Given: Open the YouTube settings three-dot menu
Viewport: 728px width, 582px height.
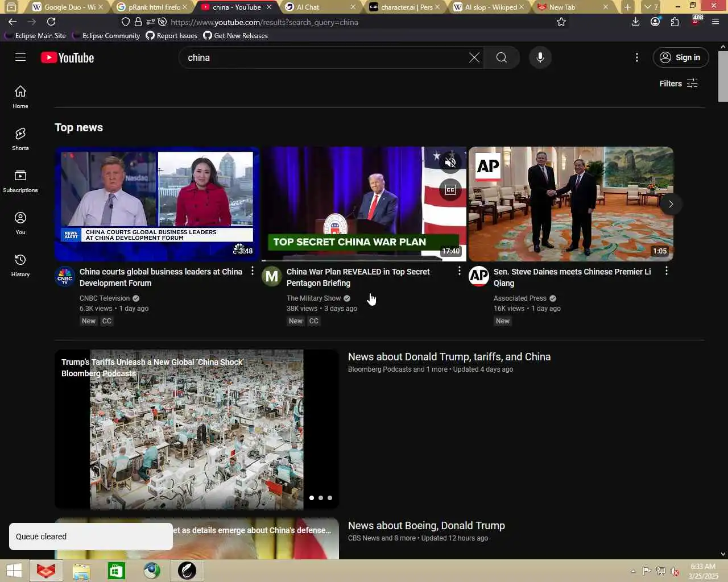Looking at the screenshot, I should click(636, 57).
